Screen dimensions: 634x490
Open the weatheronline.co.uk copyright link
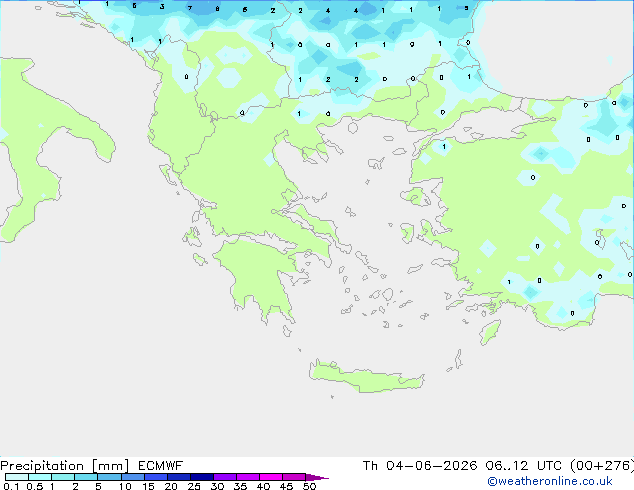click(x=550, y=481)
